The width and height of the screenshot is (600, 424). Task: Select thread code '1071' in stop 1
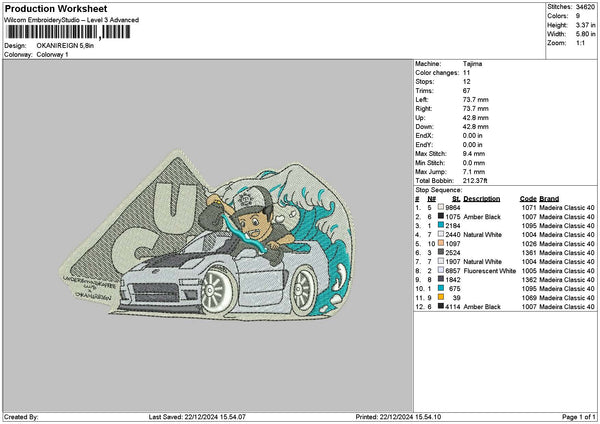coord(529,208)
